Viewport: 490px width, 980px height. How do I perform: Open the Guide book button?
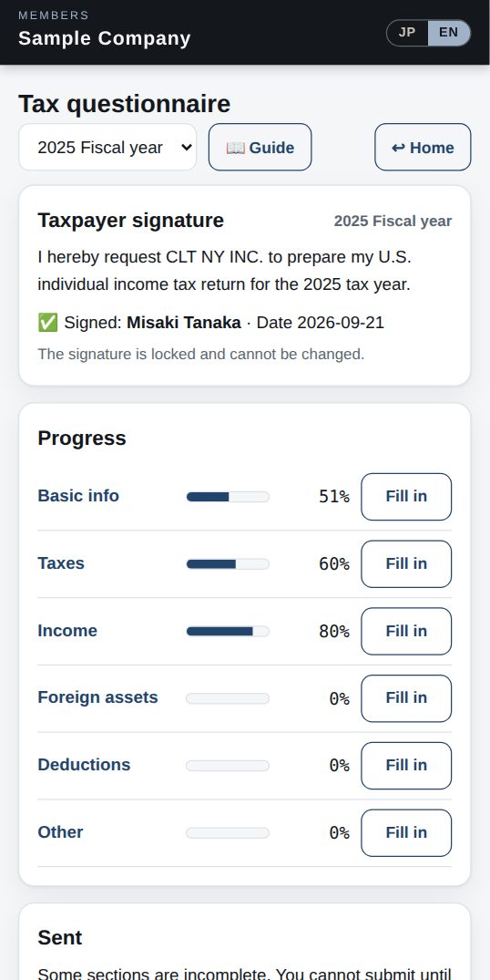(x=260, y=147)
